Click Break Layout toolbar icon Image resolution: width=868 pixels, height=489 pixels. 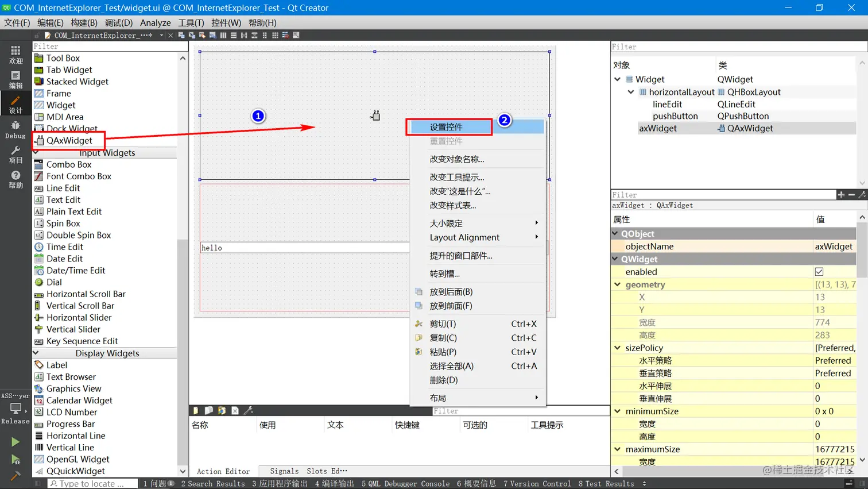coord(285,35)
